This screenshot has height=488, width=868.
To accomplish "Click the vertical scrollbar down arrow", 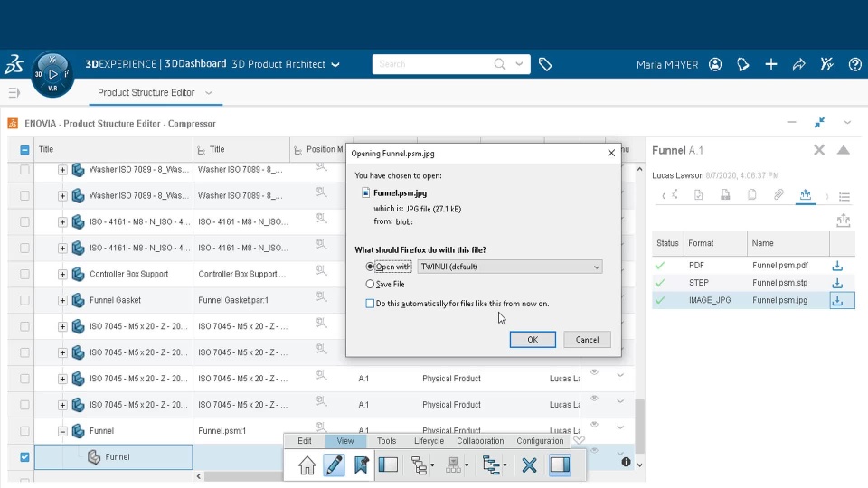I will point(640,465).
